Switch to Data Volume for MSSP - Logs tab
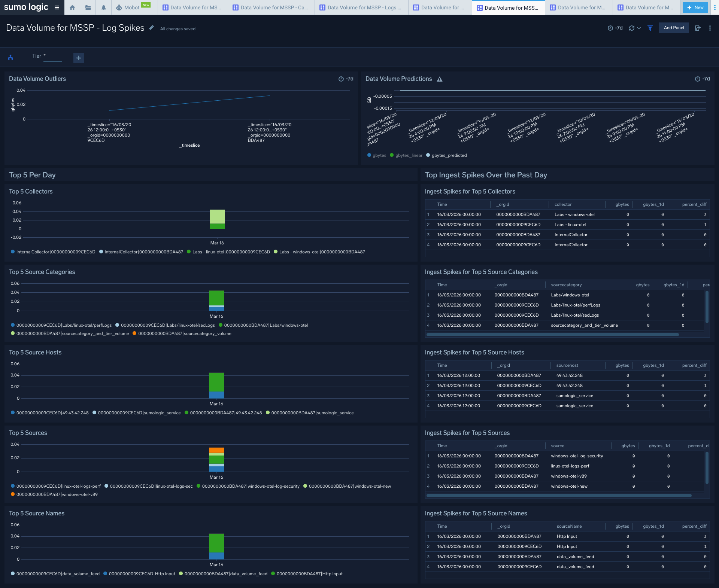 (x=361, y=7)
